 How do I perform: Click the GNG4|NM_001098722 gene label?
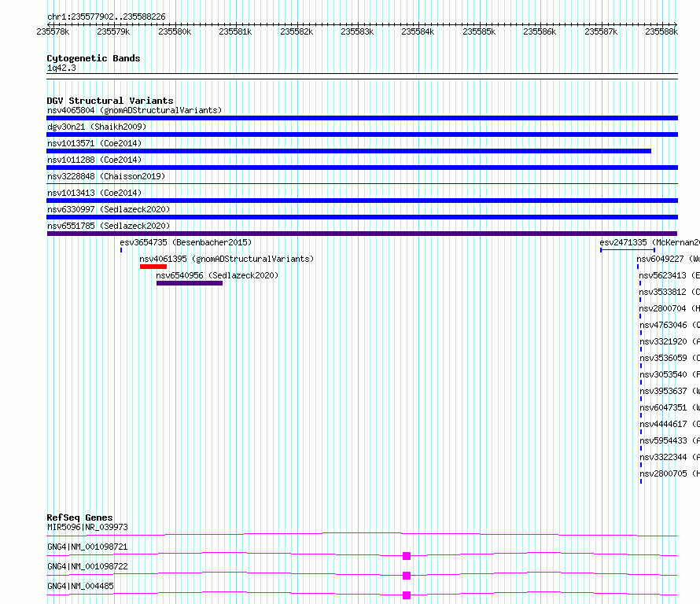(87, 566)
